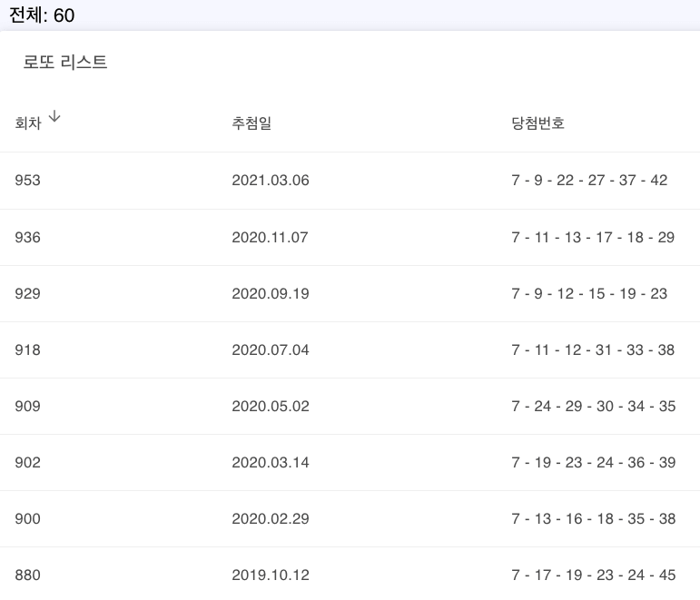Select round number 918
The width and height of the screenshot is (700, 600).
tap(27, 349)
